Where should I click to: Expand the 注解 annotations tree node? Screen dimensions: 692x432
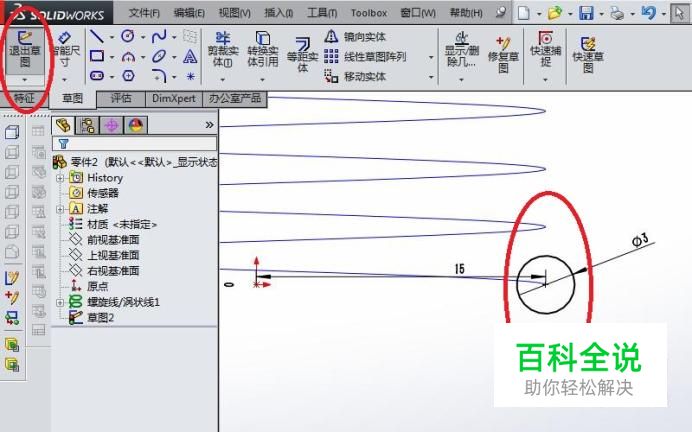click(60, 209)
